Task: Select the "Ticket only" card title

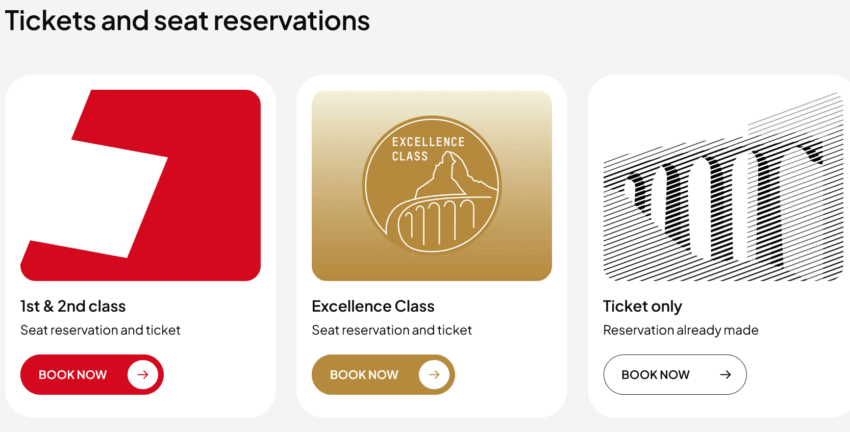Action: pyautogui.click(x=642, y=306)
